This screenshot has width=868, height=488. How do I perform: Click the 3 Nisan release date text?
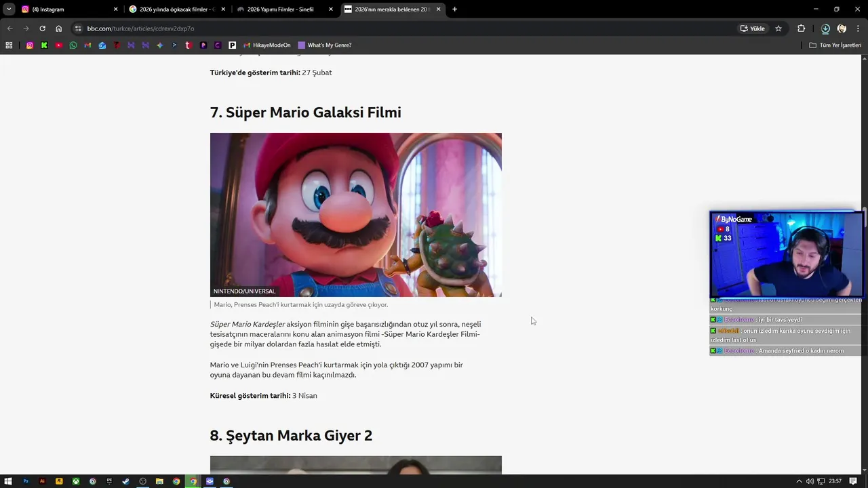click(304, 396)
